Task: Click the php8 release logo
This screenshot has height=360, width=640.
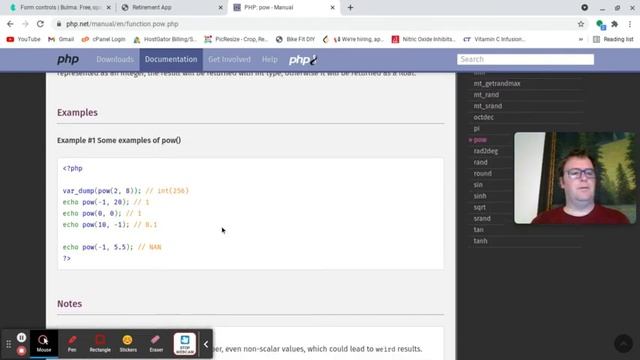Action: click(x=303, y=60)
